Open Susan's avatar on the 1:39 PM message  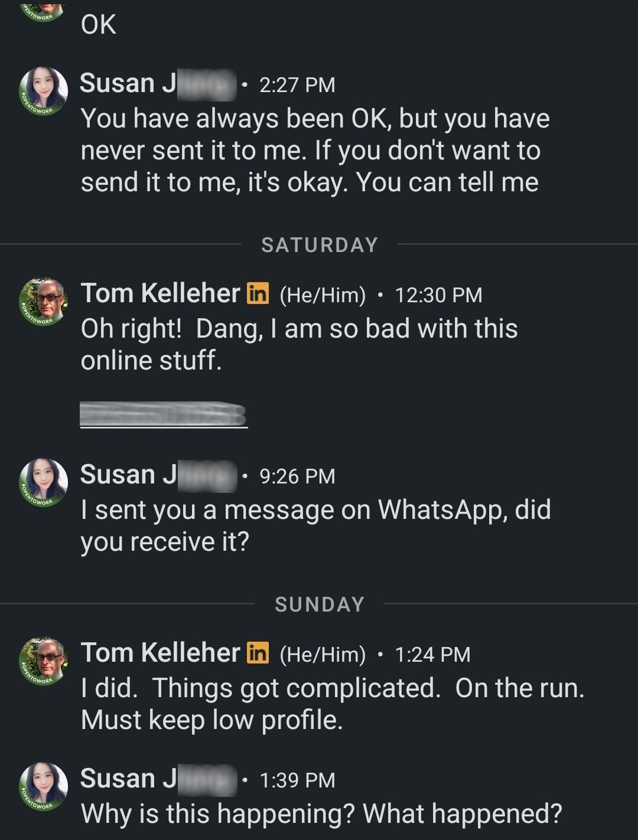44,787
